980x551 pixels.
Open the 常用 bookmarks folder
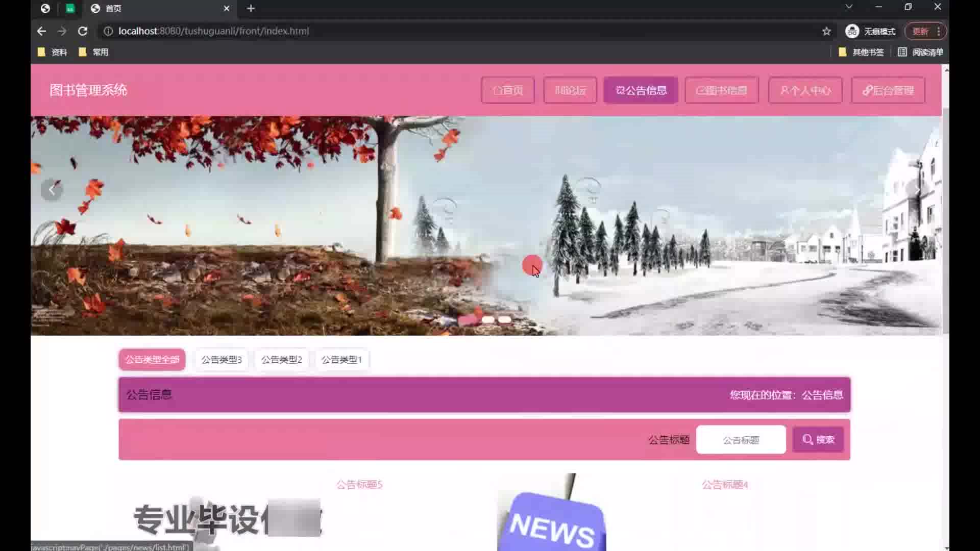[94, 52]
